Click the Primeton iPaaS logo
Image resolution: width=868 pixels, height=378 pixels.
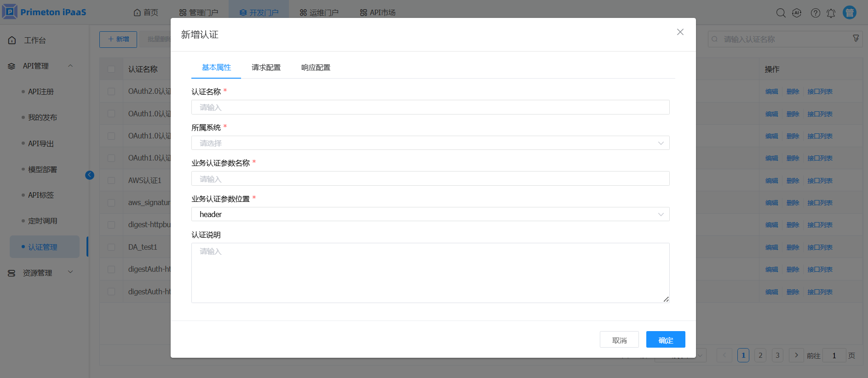(x=45, y=12)
